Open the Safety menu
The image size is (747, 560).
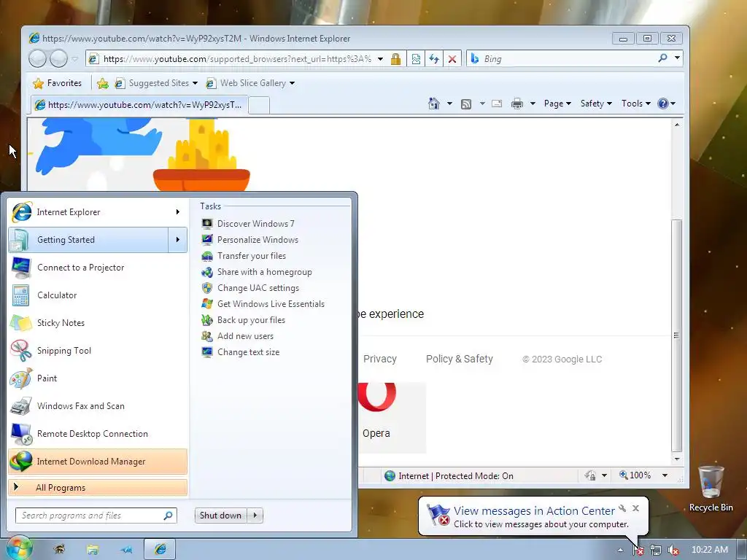point(596,104)
